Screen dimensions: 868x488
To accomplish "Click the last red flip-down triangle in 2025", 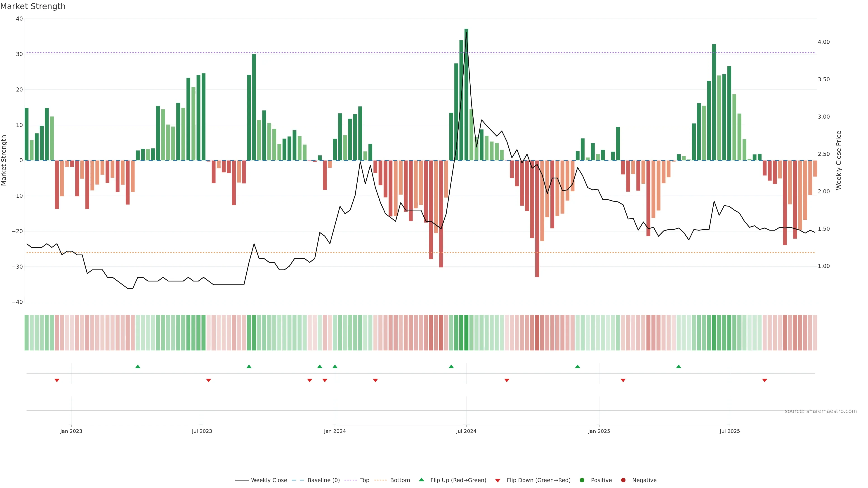I will point(764,380).
